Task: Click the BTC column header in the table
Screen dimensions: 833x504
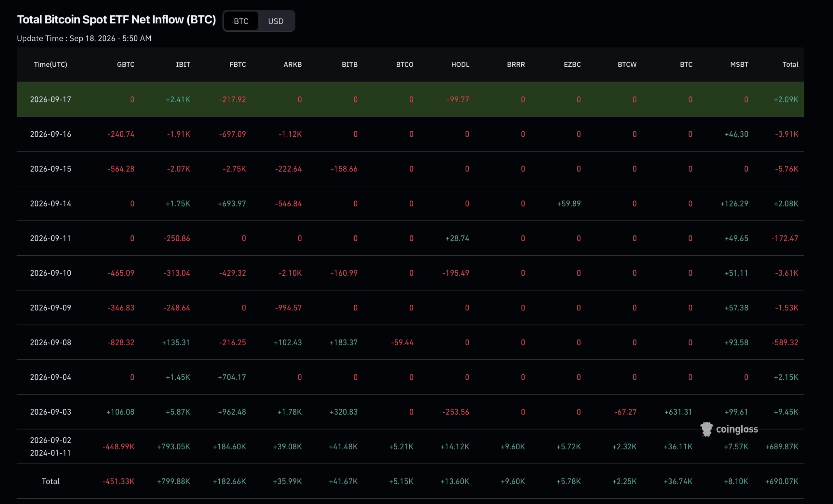Action: coord(686,64)
